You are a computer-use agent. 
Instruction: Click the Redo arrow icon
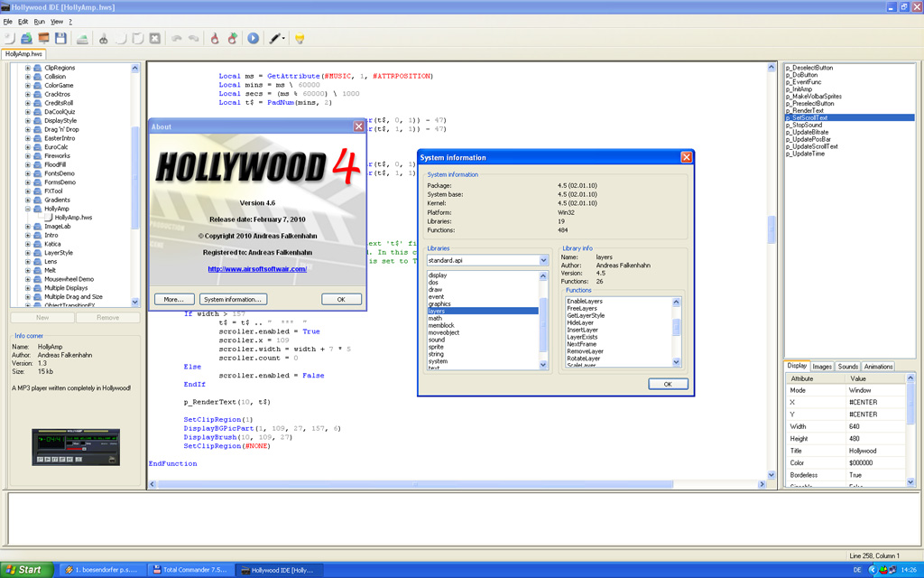coord(194,38)
